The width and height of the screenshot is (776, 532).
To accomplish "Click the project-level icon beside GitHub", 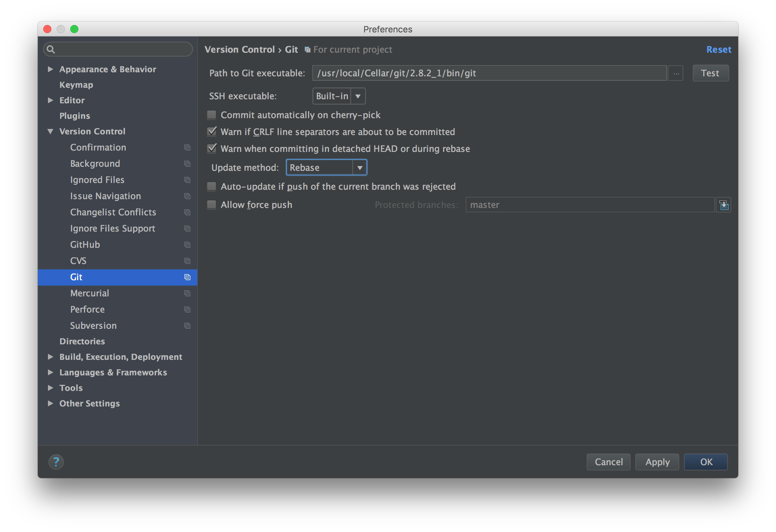I will coord(187,245).
